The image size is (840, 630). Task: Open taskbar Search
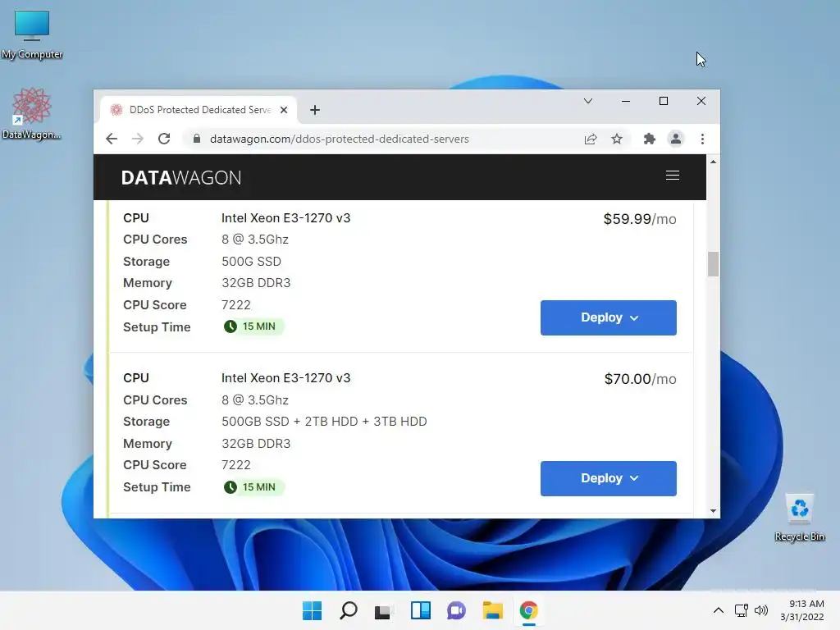[348, 610]
